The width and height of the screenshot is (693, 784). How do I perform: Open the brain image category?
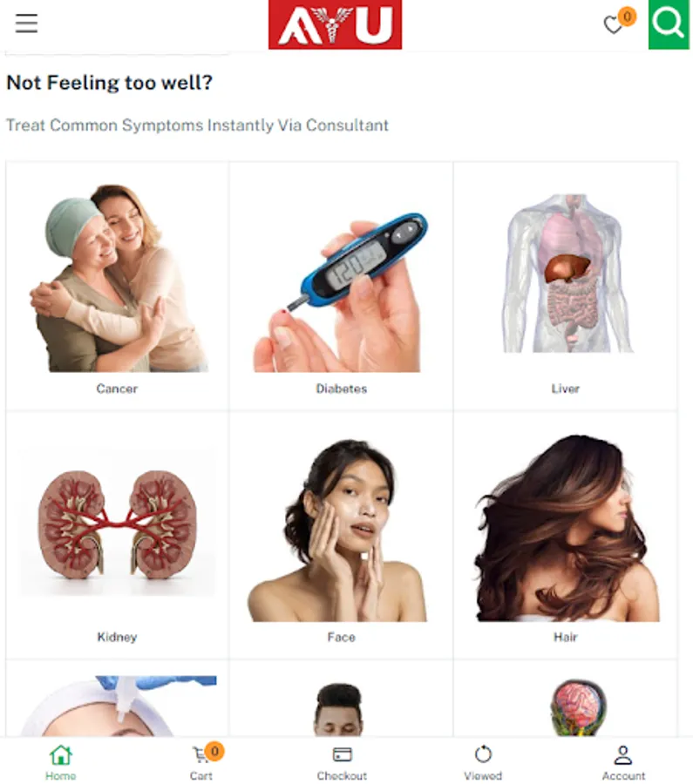(578, 706)
